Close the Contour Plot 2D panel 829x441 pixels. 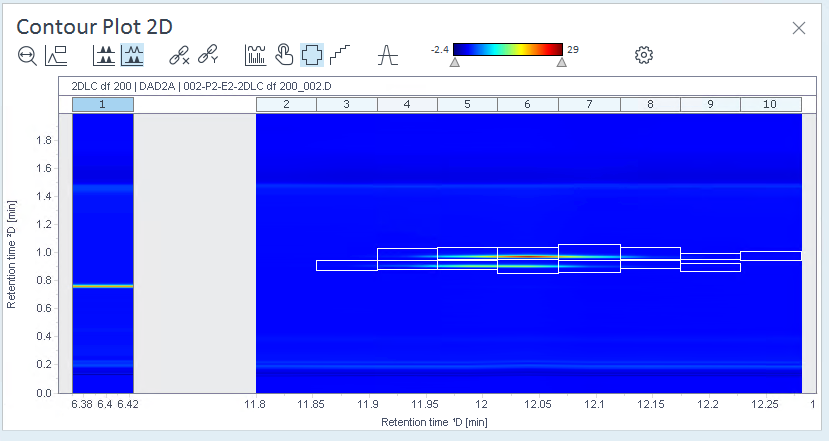point(799,28)
